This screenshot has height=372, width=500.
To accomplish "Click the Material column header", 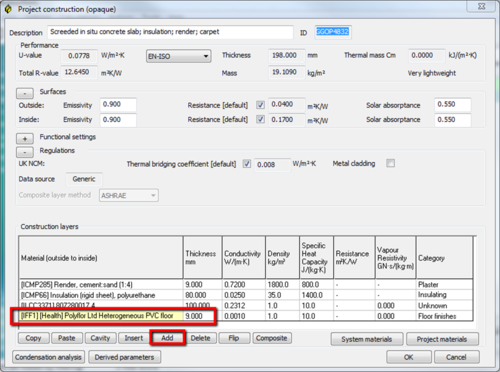I will click(x=101, y=258).
